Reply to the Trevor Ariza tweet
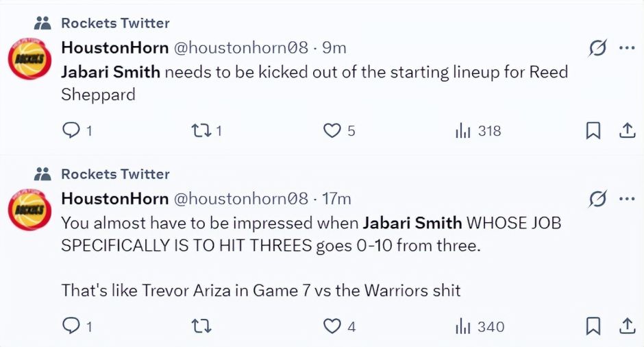Image resolution: width=644 pixels, height=347 pixels. coord(72,326)
